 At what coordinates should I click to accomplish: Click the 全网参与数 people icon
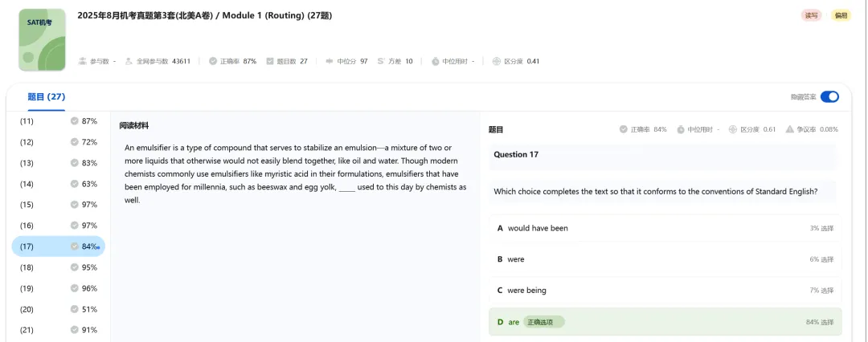coord(129,61)
